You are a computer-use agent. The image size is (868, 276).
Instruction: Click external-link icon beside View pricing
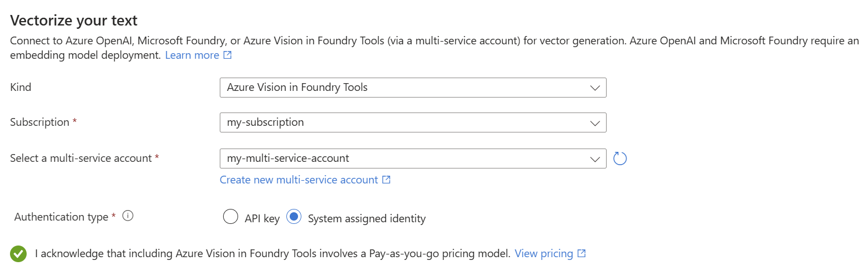[x=582, y=254]
